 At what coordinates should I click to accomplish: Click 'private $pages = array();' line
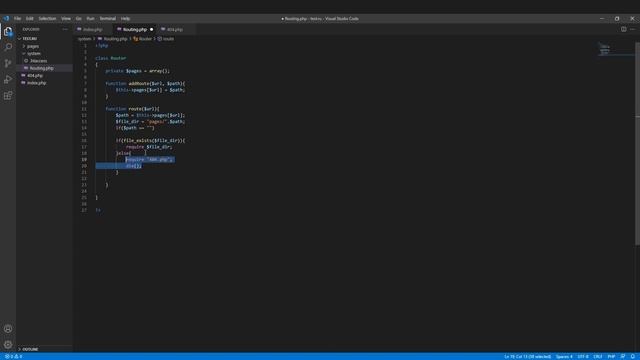pos(138,71)
